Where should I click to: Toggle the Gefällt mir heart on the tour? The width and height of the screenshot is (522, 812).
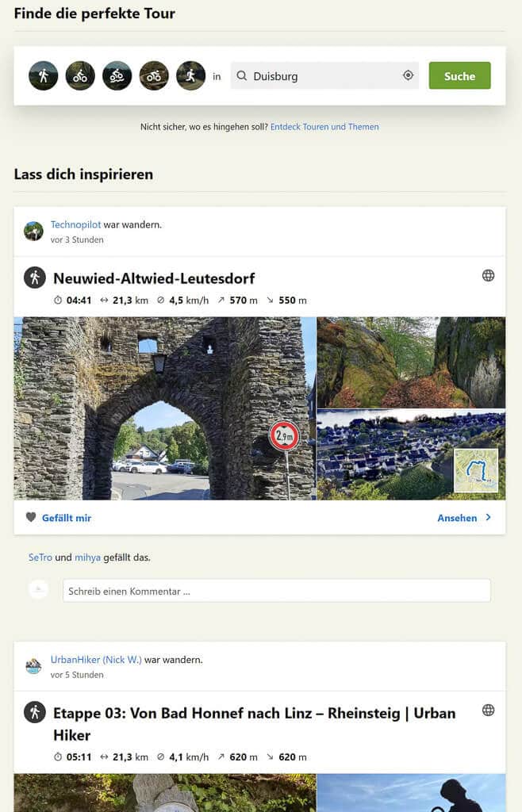(x=31, y=517)
